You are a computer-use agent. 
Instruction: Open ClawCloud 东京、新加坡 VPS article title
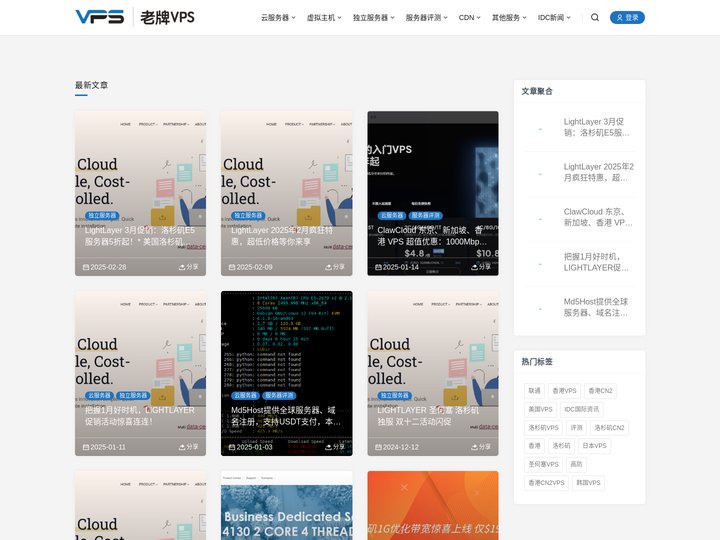click(x=432, y=236)
